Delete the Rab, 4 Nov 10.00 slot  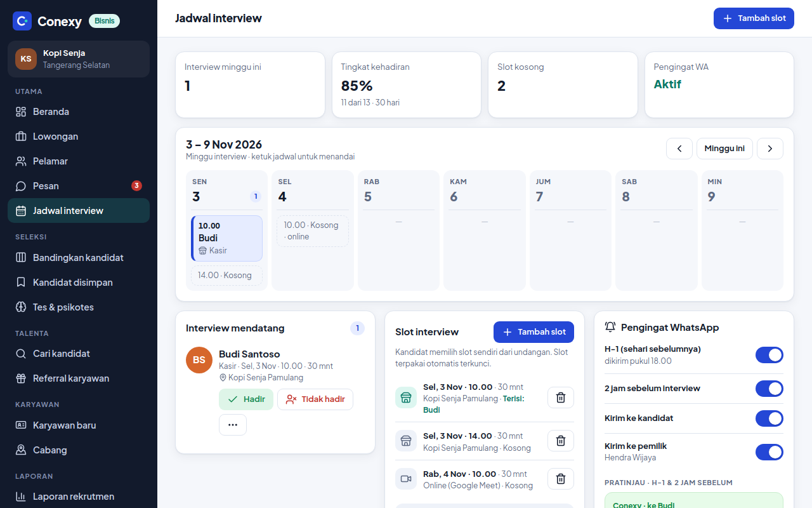click(561, 479)
